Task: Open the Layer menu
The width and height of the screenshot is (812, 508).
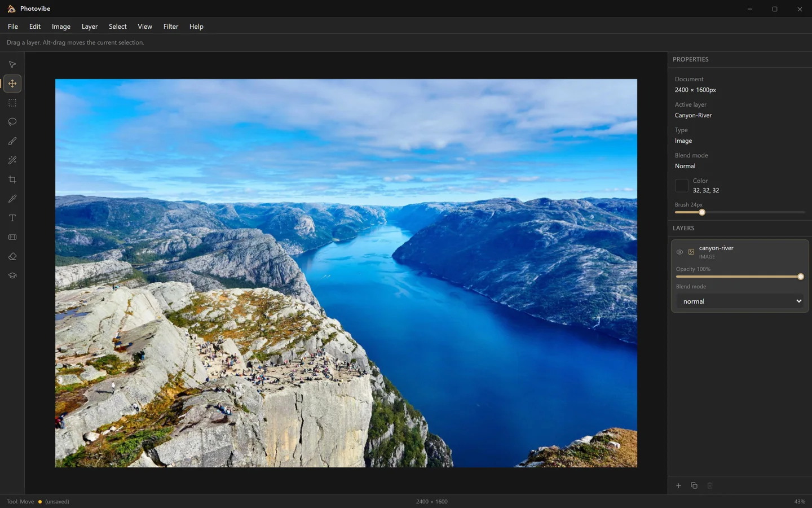Action: click(90, 27)
